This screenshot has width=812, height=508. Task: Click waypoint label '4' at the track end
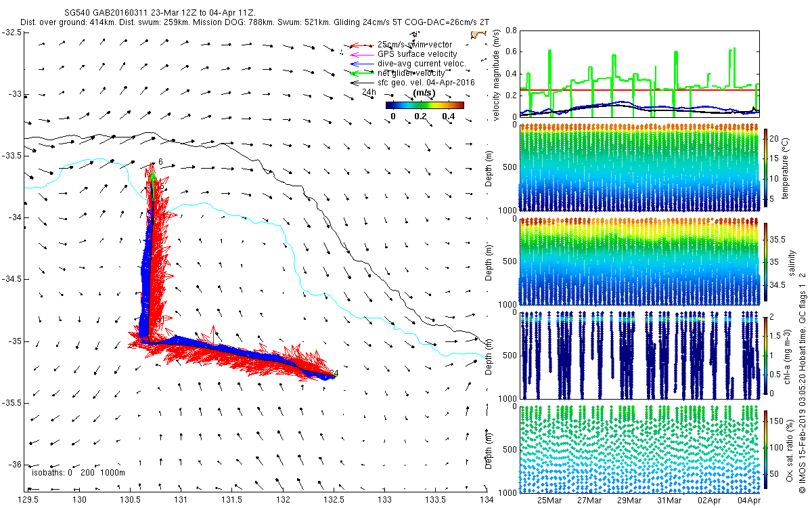[335, 373]
